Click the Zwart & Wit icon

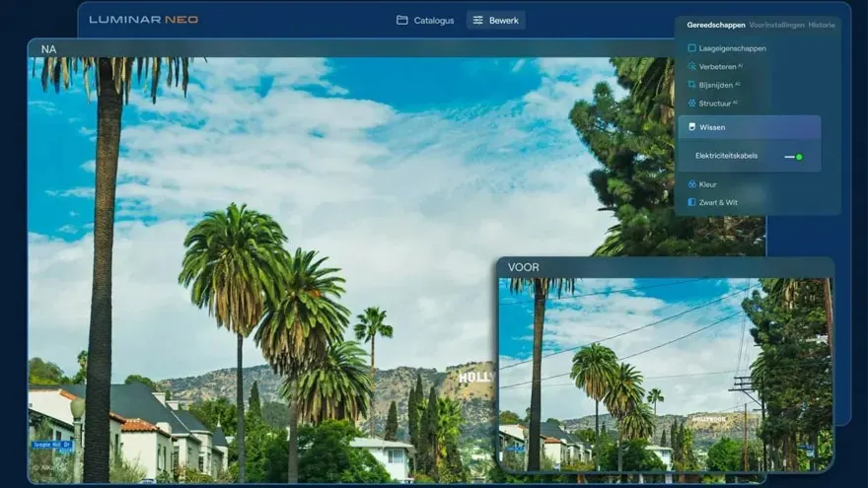click(691, 202)
